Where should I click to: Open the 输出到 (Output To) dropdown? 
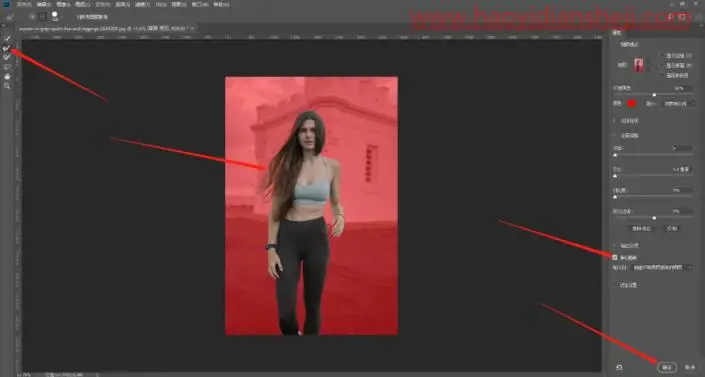coord(662,268)
